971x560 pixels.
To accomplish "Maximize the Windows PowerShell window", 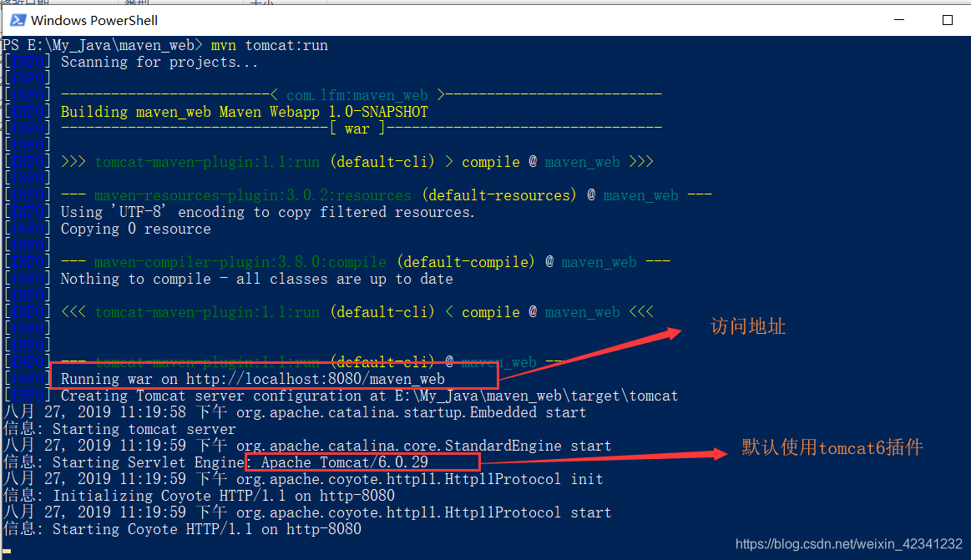I will coord(947,20).
